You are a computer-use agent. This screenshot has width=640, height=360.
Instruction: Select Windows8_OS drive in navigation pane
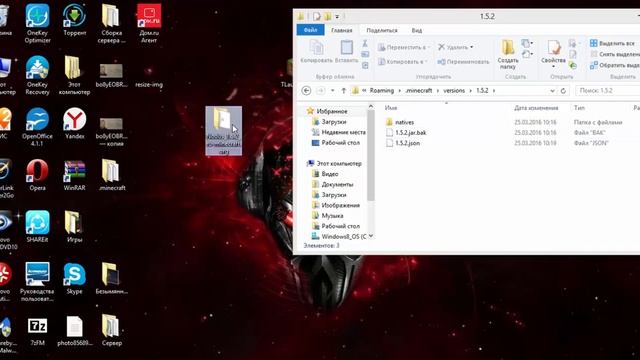click(x=339, y=236)
